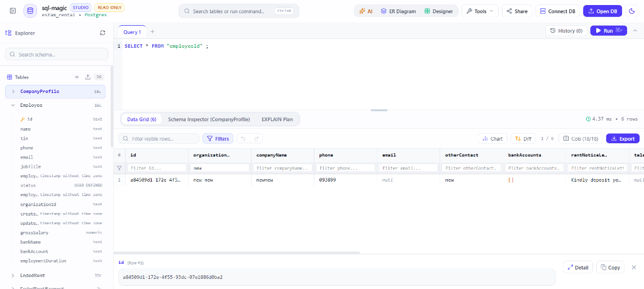Image resolution: width=644 pixels, height=289 pixels.
Task: Click the undo arrow in grid toolbar
Action: pyautogui.click(x=243, y=139)
